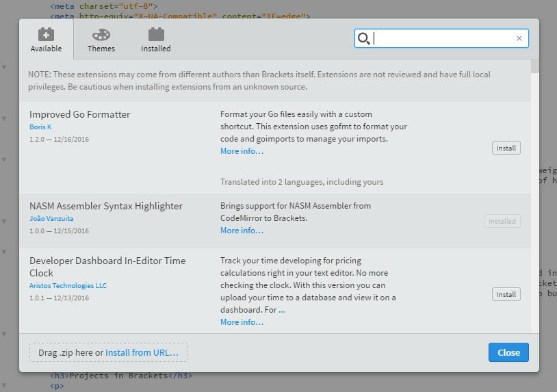557x392 pixels.
Task: Install Improved Go Formatter extension
Action: (506, 148)
